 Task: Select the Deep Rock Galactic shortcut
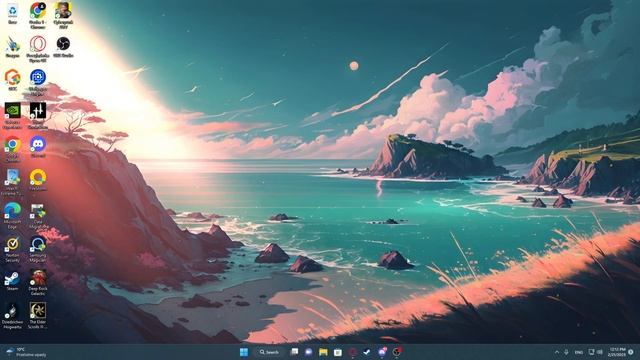click(x=38, y=282)
